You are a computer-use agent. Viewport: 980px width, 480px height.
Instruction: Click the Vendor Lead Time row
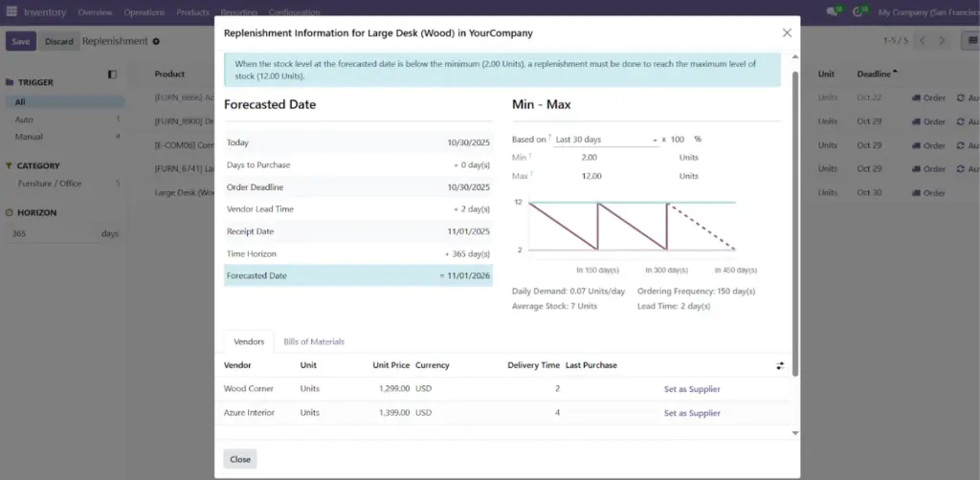tap(358, 209)
